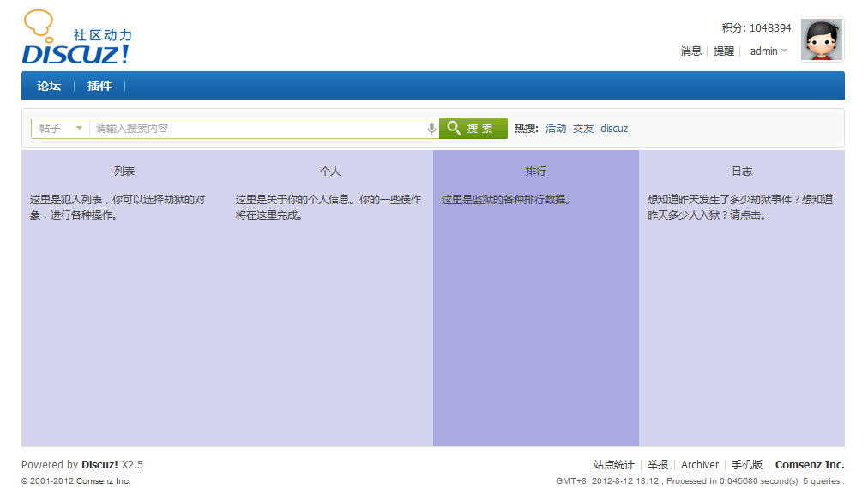Click the admin user avatar
868x501 pixels.
[x=822, y=39]
